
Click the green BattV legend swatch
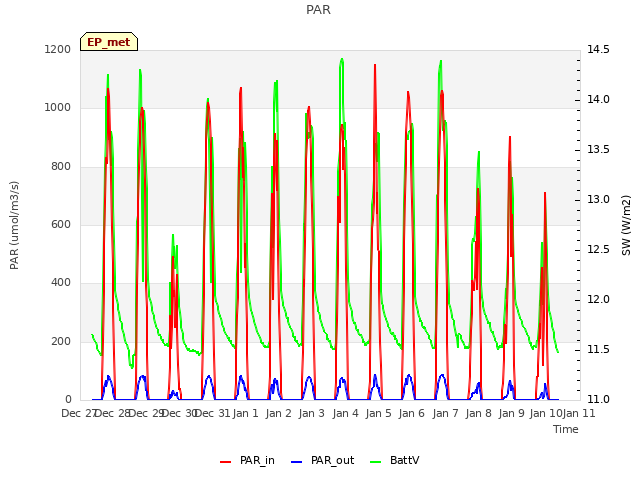(x=376, y=462)
